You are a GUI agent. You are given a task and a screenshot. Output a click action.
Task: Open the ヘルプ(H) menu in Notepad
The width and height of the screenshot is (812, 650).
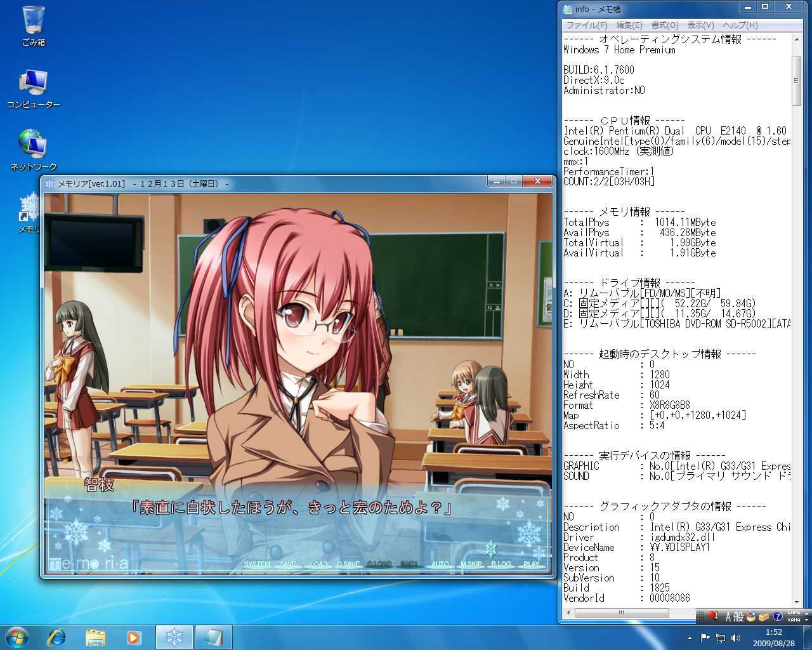point(740,25)
